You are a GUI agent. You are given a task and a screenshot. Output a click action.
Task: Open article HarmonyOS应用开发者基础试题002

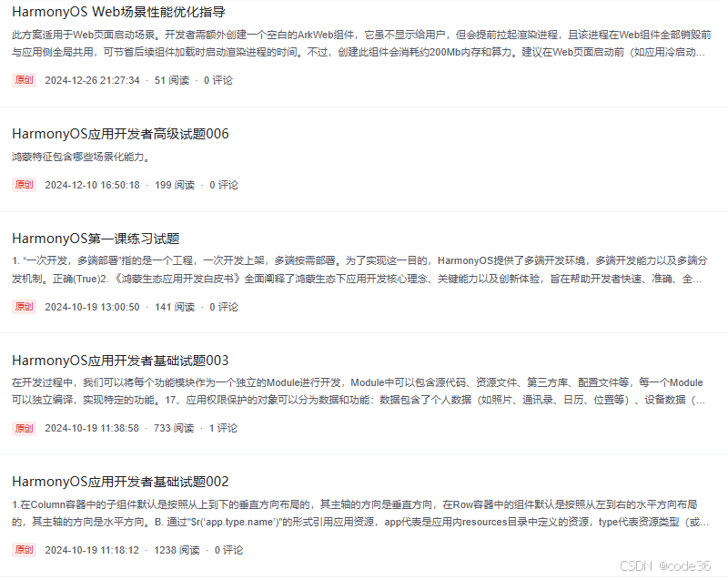120,482
